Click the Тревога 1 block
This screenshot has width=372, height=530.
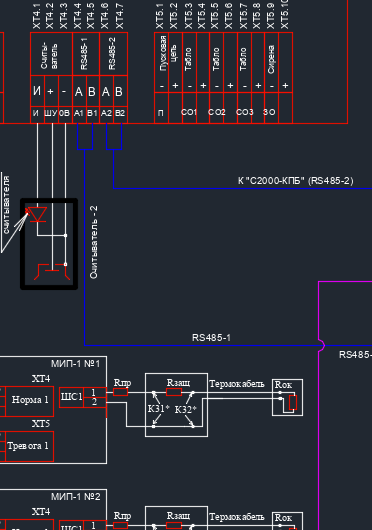(x=30, y=446)
